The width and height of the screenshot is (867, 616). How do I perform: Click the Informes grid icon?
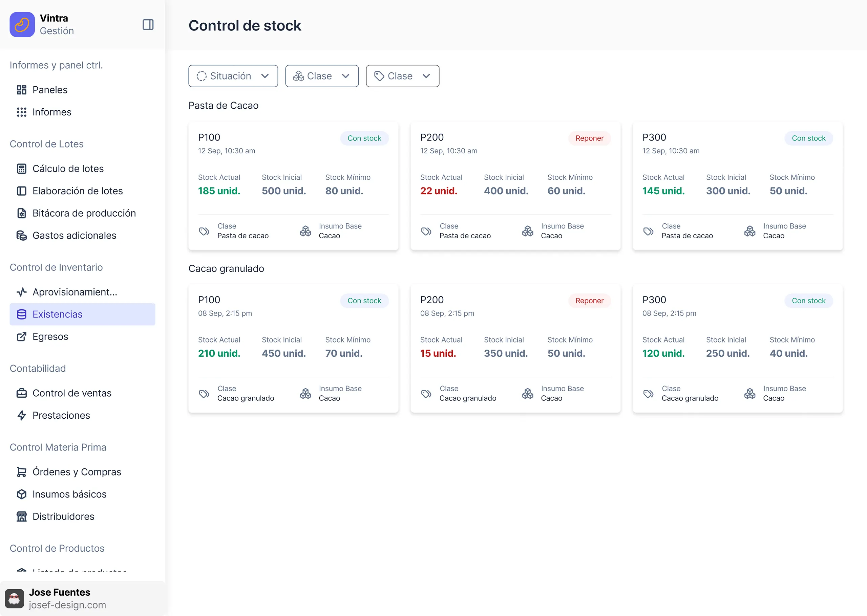click(x=22, y=112)
